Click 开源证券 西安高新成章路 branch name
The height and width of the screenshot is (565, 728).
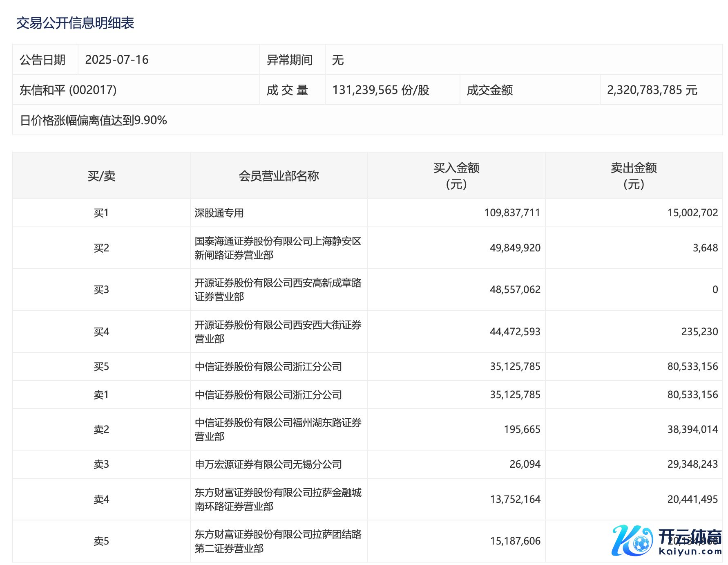[278, 290]
